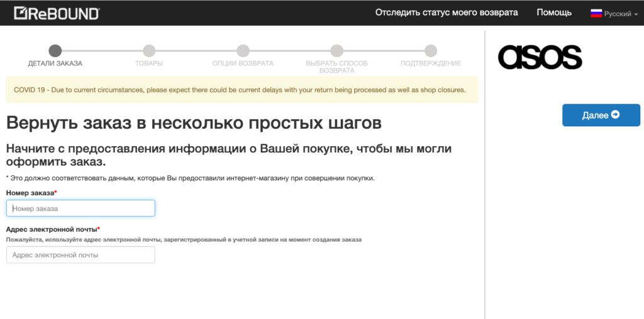This screenshot has width=644, height=319.
Task: Open the Помощь help link
Action: click(x=554, y=13)
